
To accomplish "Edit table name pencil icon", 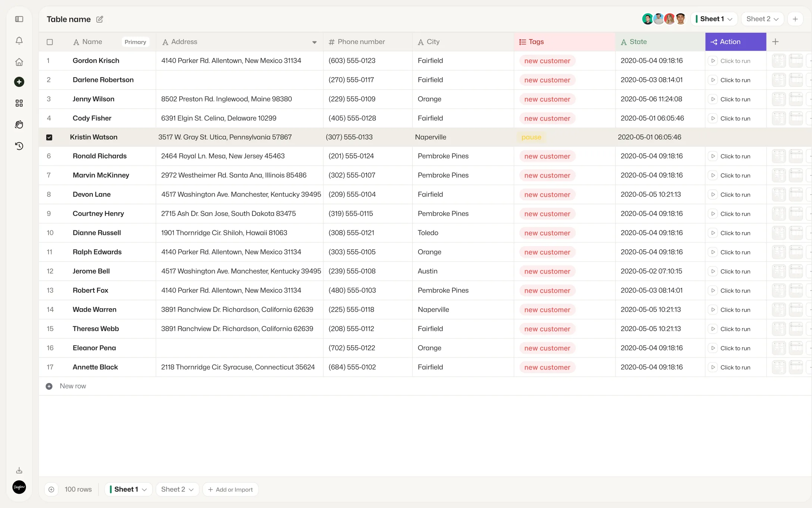I will (100, 19).
